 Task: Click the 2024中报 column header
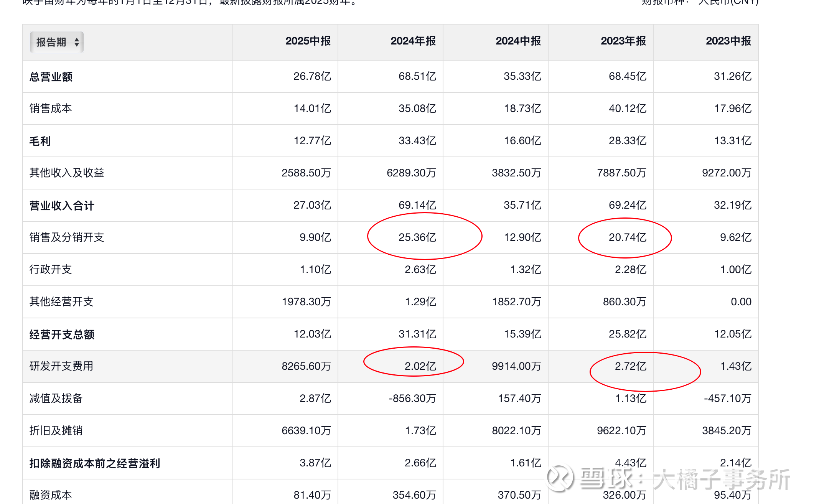[518, 41]
